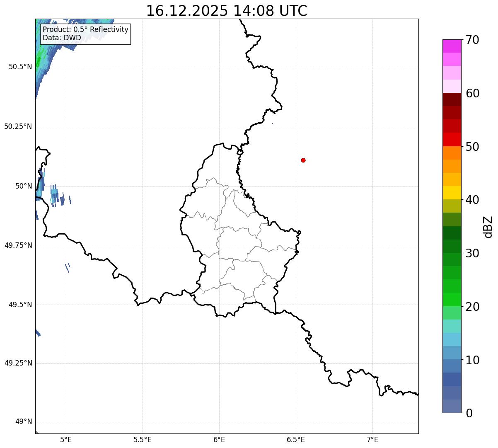Screen dimensions: 498x448
Task: Click the yellow colorbar segment just above 40
Action: pyautogui.click(x=452, y=193)
